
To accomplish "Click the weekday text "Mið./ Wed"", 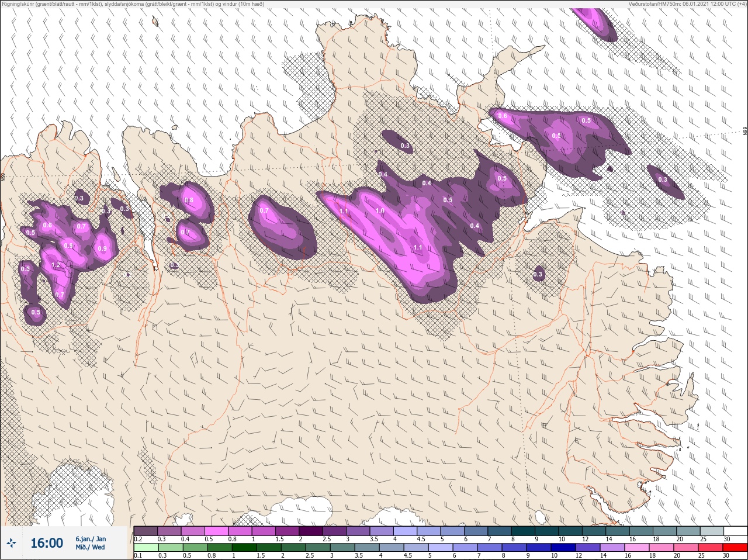I will [91, 547].
